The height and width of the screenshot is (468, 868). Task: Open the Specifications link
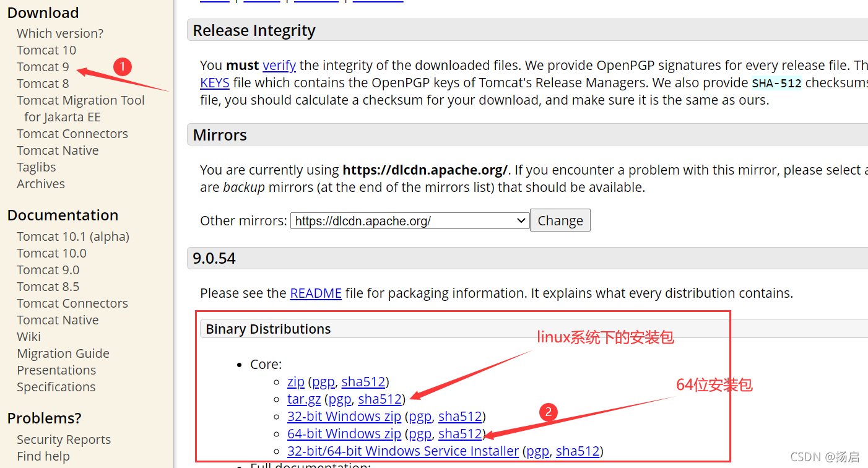(x=56, y=387)
